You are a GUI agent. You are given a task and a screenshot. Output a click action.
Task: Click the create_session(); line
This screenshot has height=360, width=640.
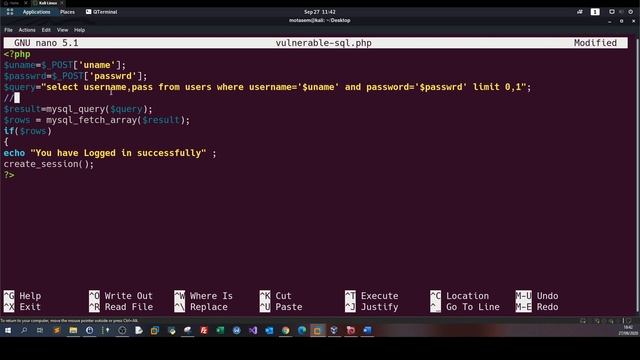49,164
